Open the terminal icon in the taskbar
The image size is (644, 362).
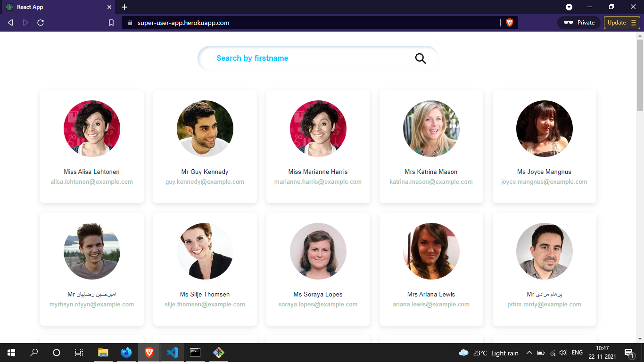[195, 353]
